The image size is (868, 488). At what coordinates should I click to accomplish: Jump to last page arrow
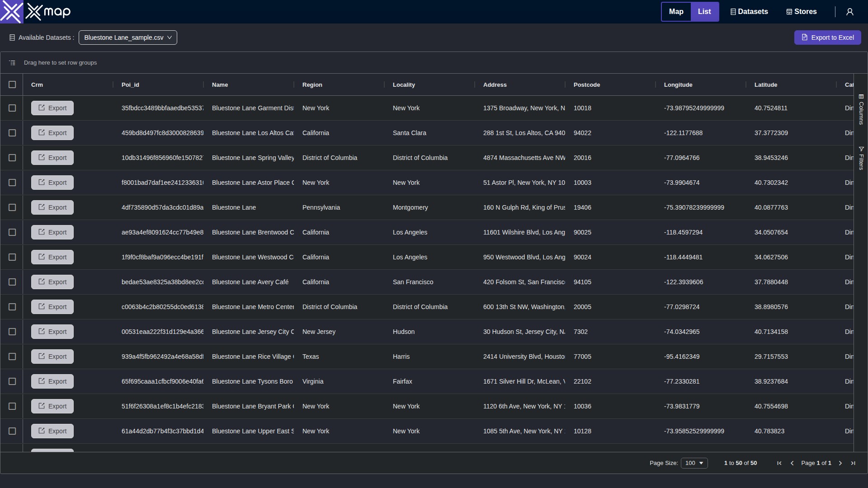(x=853, y=463)
